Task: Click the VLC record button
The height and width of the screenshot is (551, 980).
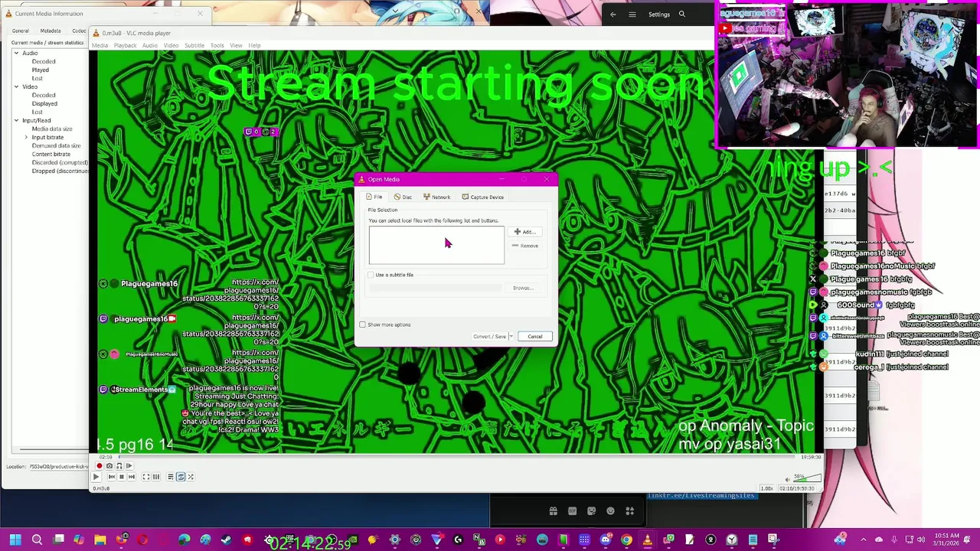Action: click(99, 466)
